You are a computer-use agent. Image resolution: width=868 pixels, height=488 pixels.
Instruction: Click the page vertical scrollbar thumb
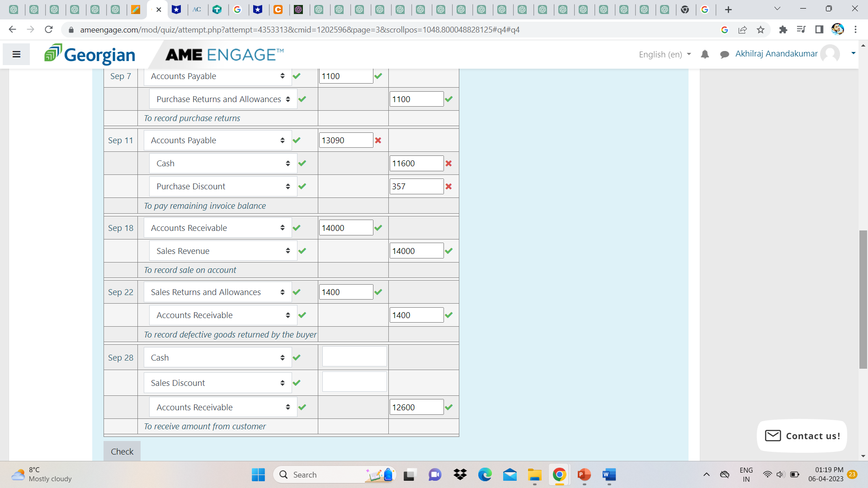[863, 299]
